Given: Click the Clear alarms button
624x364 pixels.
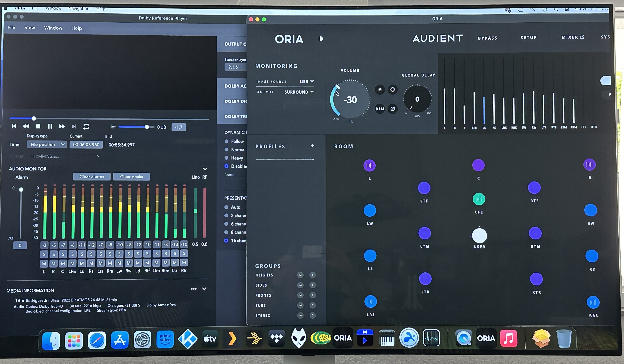Looking at the screenshot, I should [92, 177].
